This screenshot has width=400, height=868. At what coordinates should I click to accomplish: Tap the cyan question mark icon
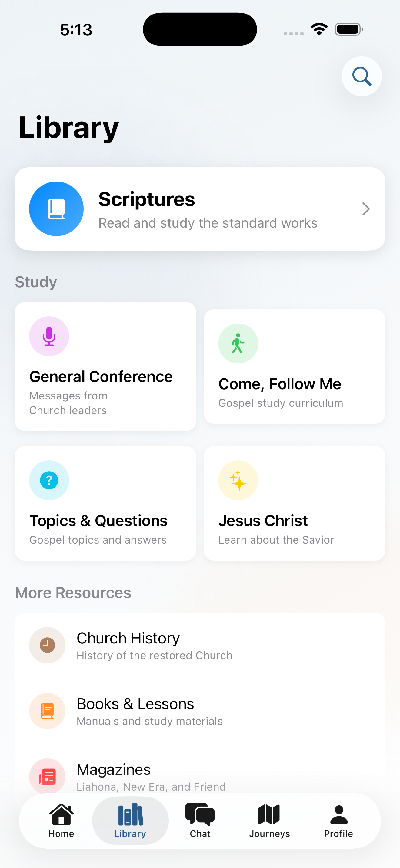click(x=49, y=480)
